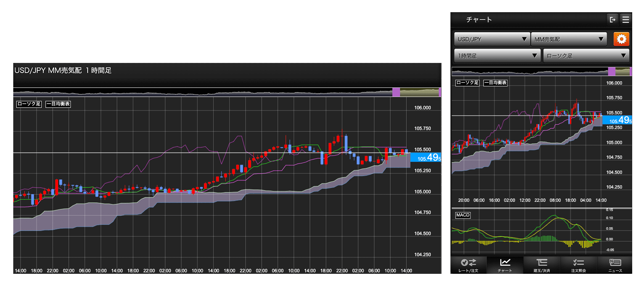Click the blue 105.49 price tag in the wide chart
Screen dimensions: 644x286
click(x=426, y=158)
